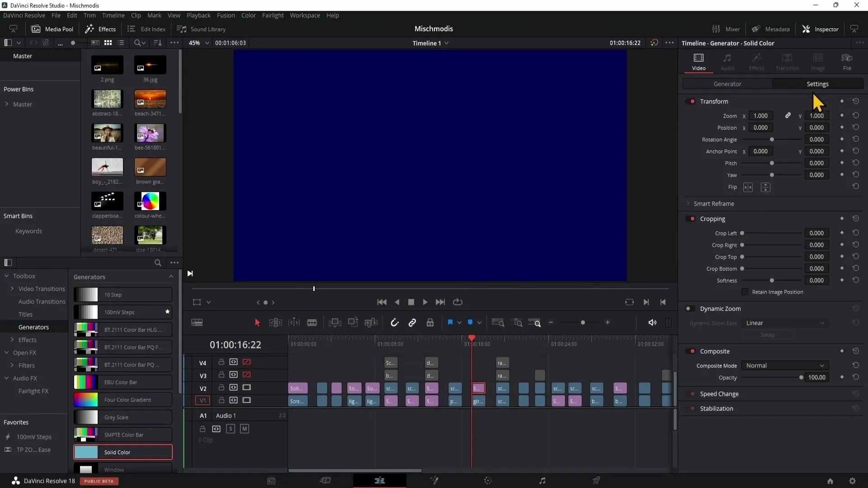The width and height of the screenshot is (868, 488).
Task: Click the Solid Color generator thumbnail
Action: (x=86, y=452)
